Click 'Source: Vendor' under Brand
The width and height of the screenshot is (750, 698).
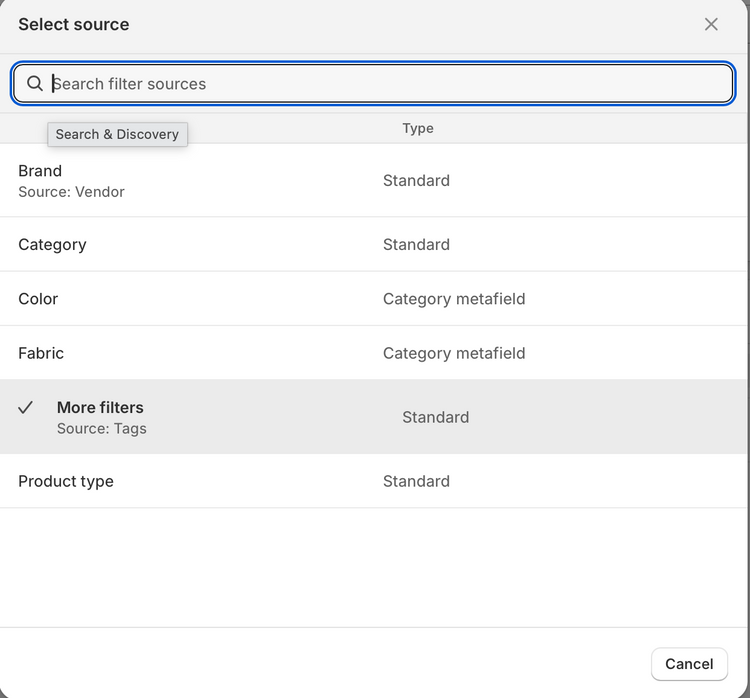coord(71,192)
